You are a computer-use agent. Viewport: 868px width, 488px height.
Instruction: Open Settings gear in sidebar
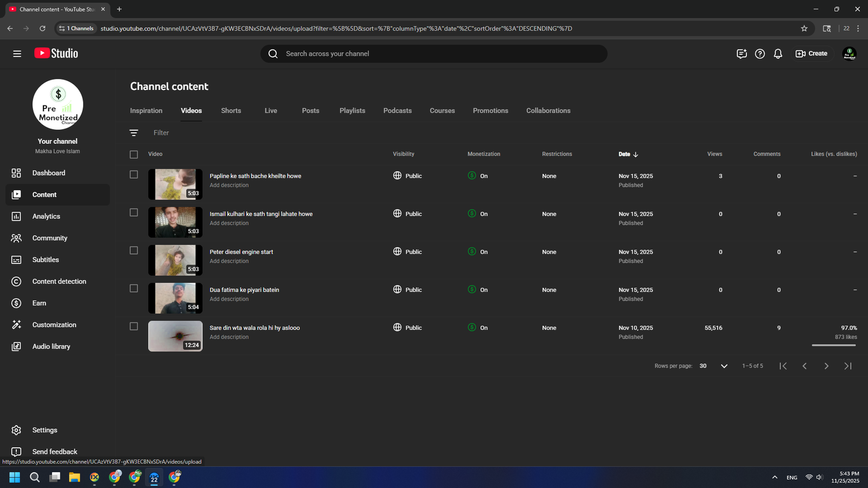16,430
